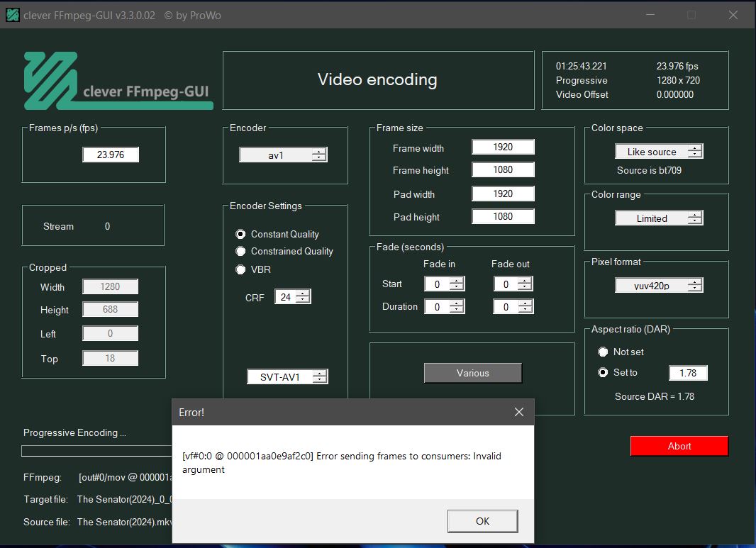Click the Video encoding heading

pyautogui.click(x=377, y=79)
